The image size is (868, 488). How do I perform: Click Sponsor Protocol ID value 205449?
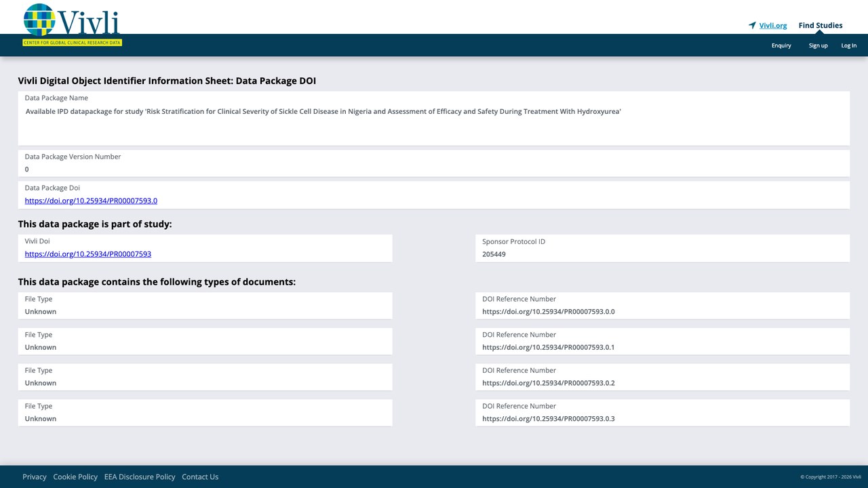[x=494, y=254]
